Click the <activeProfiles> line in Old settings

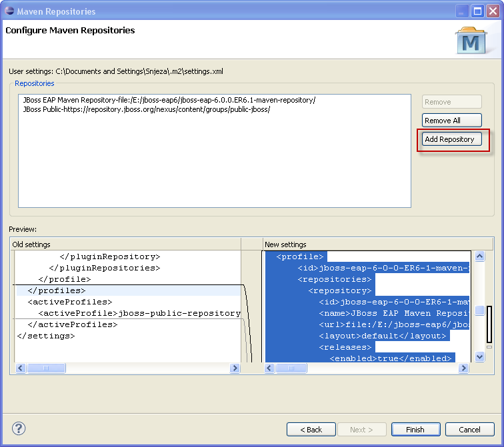pyautogui.click(x=70, y=302)
